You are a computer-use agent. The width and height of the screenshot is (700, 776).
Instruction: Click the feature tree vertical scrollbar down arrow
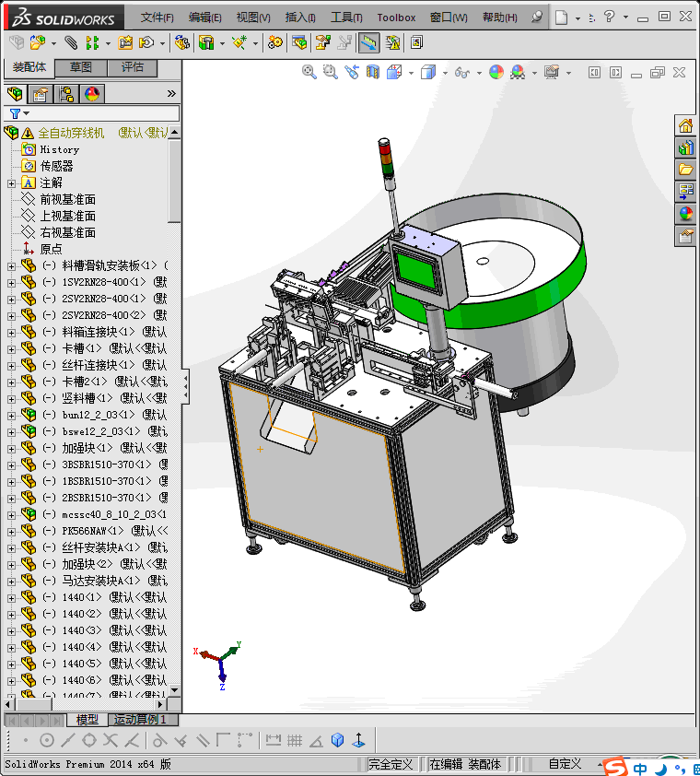tap(175, 689)
